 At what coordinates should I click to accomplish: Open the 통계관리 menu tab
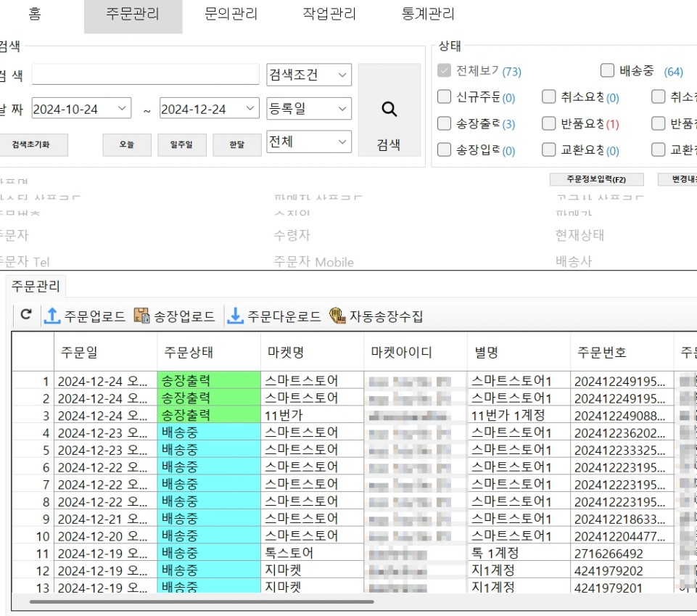tap(428, 15)
